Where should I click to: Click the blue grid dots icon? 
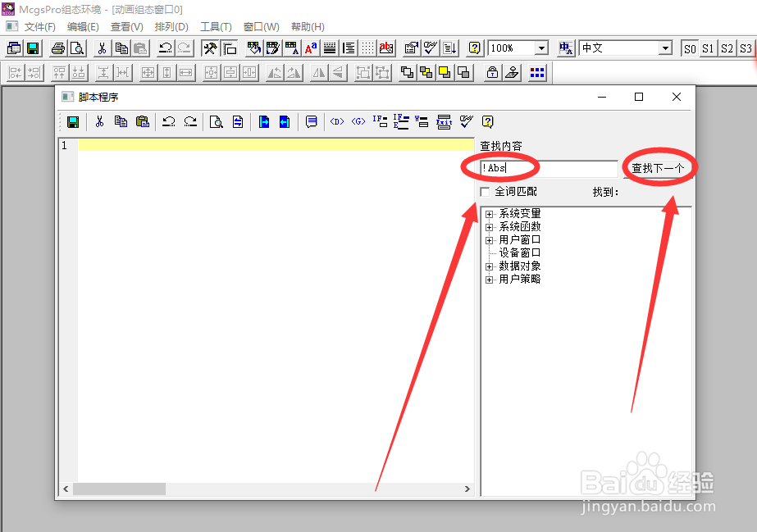click(x=537, y=73)
